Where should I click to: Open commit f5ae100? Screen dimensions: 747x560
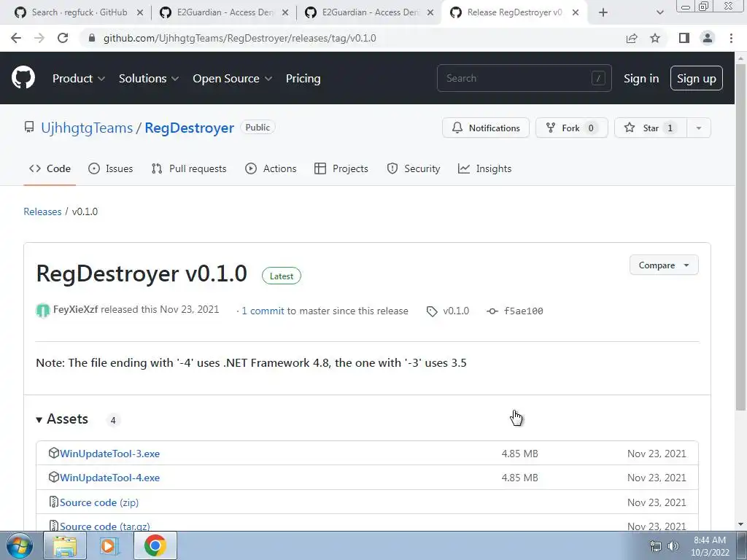(515, 311)
